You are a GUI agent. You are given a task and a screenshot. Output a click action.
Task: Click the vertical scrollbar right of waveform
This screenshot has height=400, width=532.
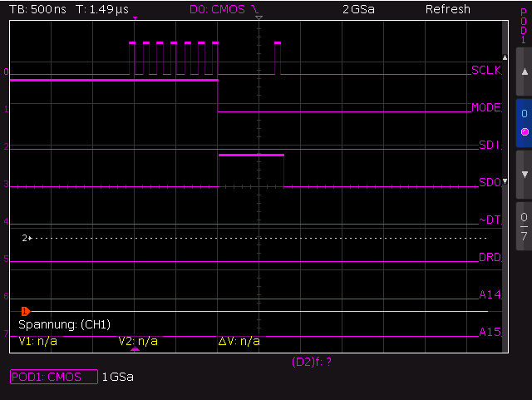click(505, 187)
